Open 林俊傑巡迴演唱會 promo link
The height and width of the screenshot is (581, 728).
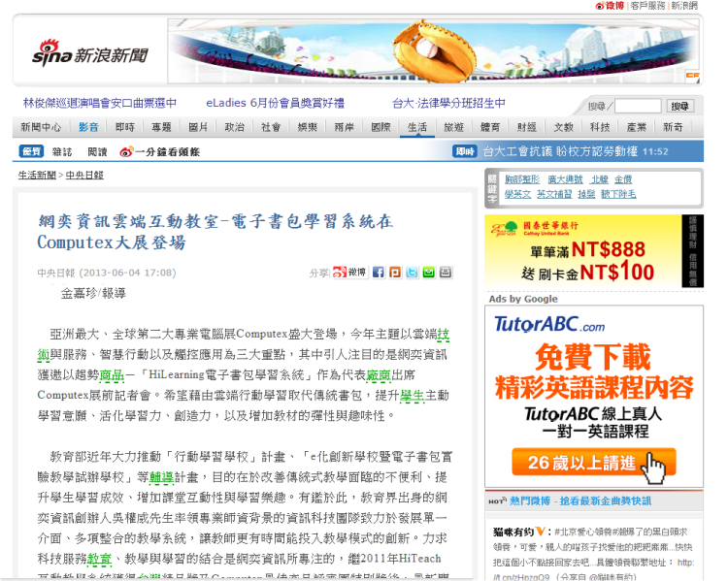tap(100, 103)
